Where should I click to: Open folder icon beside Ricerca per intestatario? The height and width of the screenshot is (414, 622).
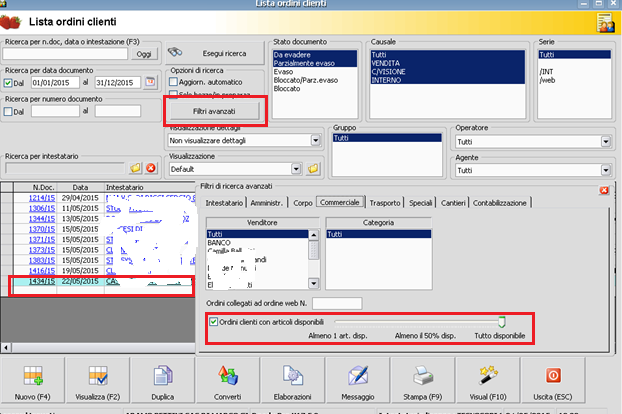tap(136, 168)
